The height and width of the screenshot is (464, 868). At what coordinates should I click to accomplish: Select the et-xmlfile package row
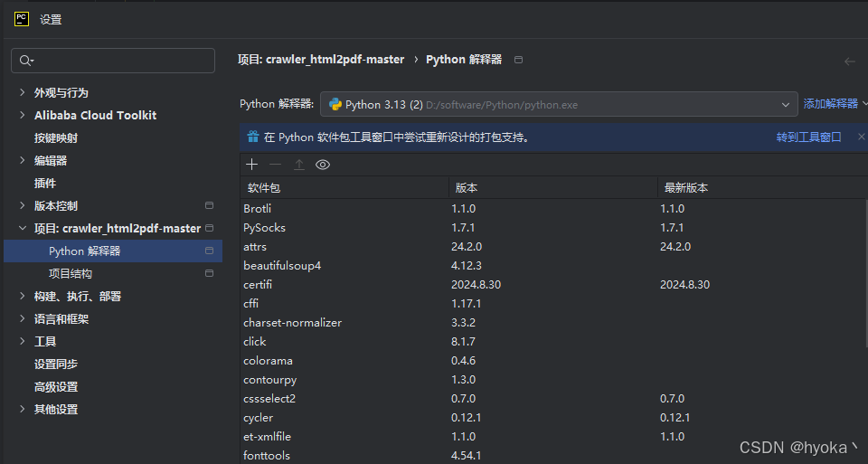click(552, 436)
